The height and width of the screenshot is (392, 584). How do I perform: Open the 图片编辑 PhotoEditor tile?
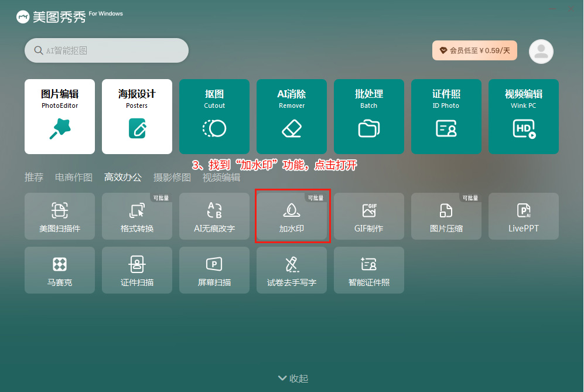[x=60, y=116]
